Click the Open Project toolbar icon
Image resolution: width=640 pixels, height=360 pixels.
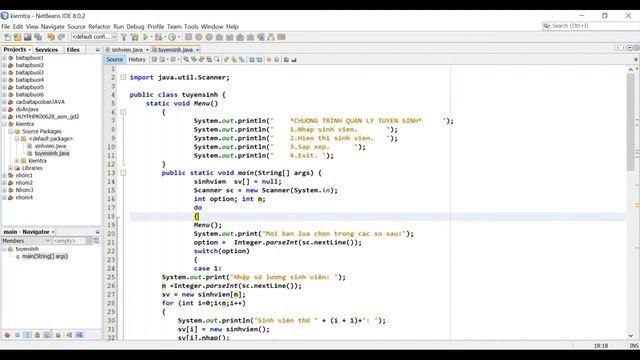tap(27, 37)
